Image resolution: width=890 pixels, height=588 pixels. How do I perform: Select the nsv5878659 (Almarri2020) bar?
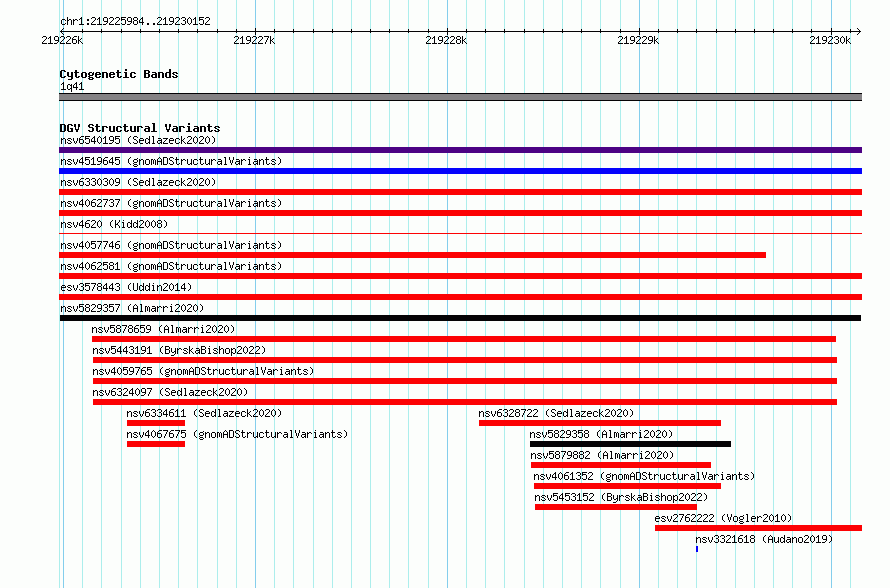point(464,339)
